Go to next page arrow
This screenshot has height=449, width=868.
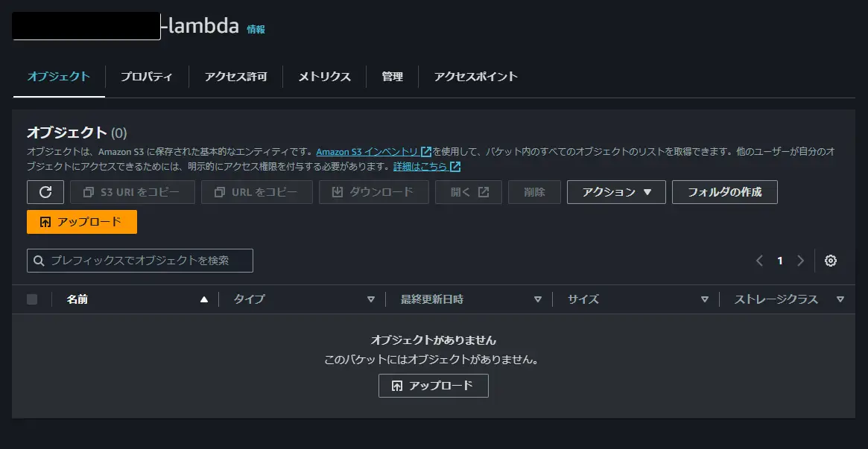click(800, 261)
